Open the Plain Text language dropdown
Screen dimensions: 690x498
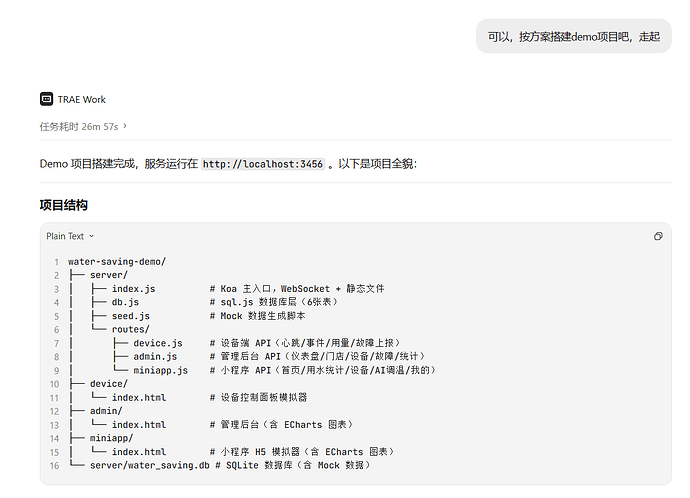point(70,236)
